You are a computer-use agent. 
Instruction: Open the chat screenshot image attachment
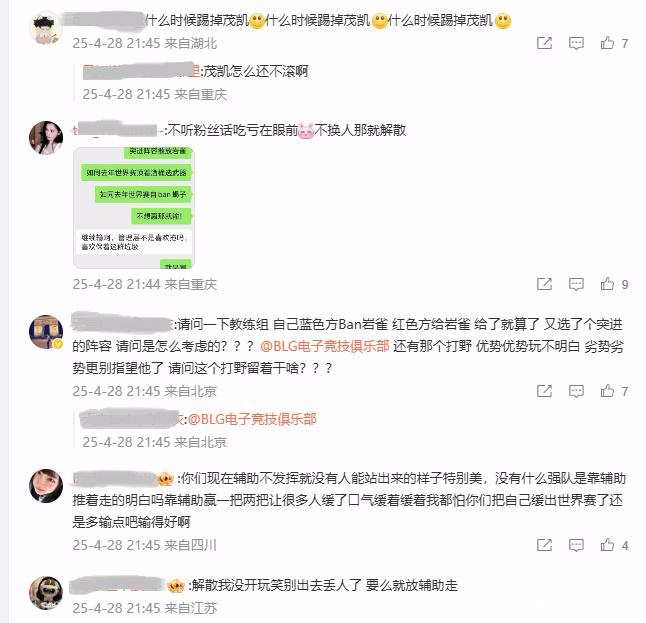pyautogui.click(x=133, y=208)
